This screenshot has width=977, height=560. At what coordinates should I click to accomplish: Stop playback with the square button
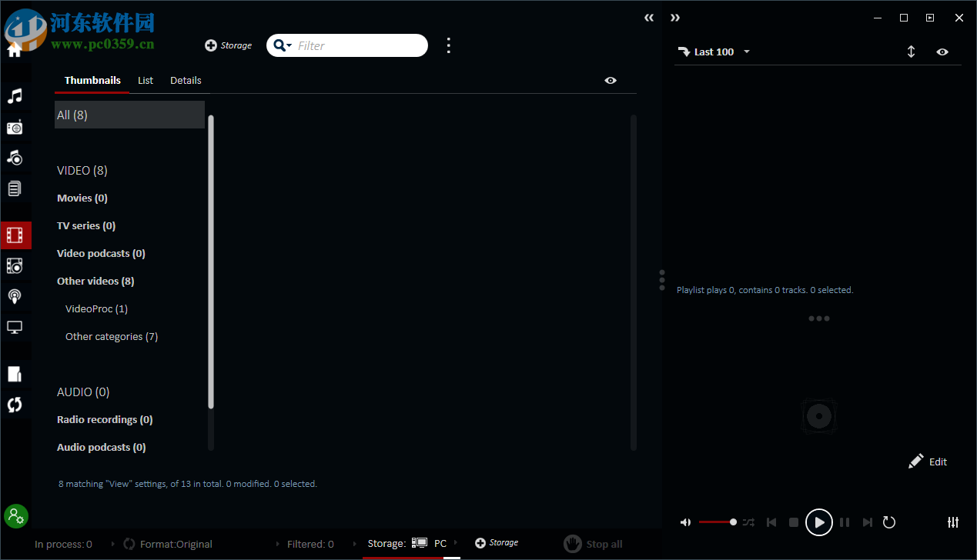click(x=794, y=522)
